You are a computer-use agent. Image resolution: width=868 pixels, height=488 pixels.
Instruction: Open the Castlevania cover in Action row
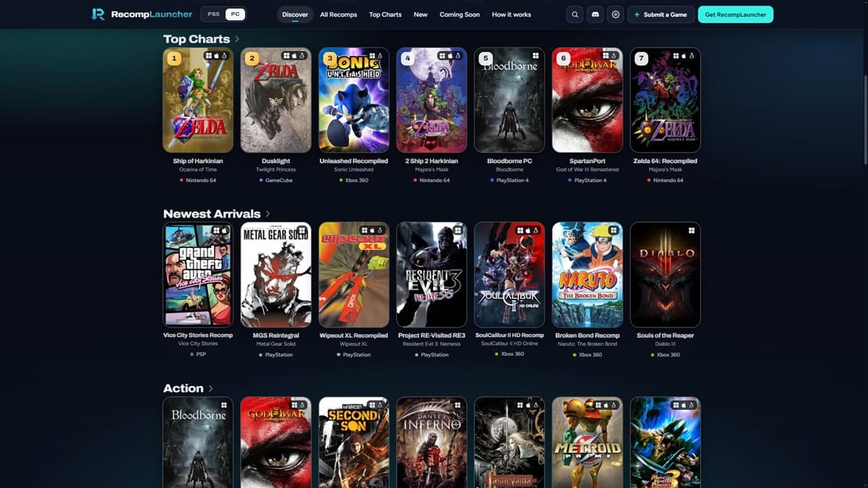tap(509, 442)
